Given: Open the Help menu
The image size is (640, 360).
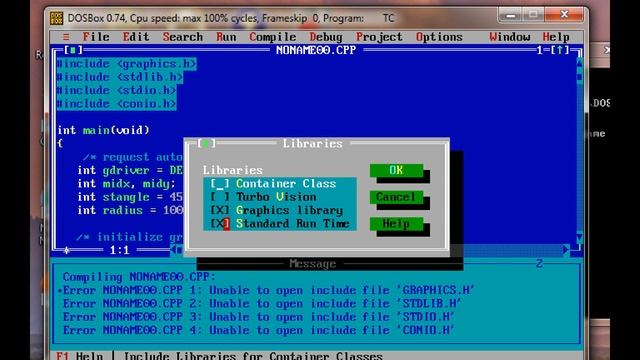Looking at the screenshot, I should point(556,37).
